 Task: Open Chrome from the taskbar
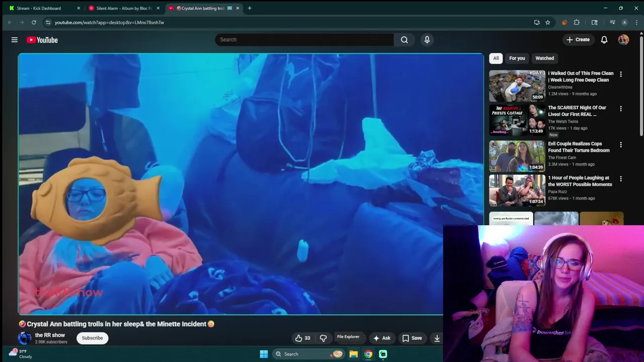pos(368,354)
